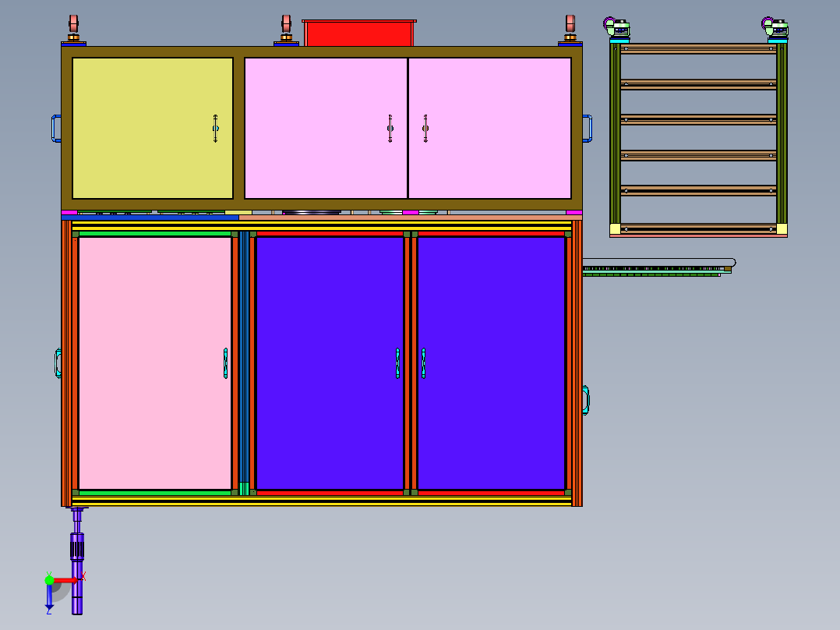The image size is (840, 630).
Task: Select the left blue lower door panel
Action: coord(330,363)
